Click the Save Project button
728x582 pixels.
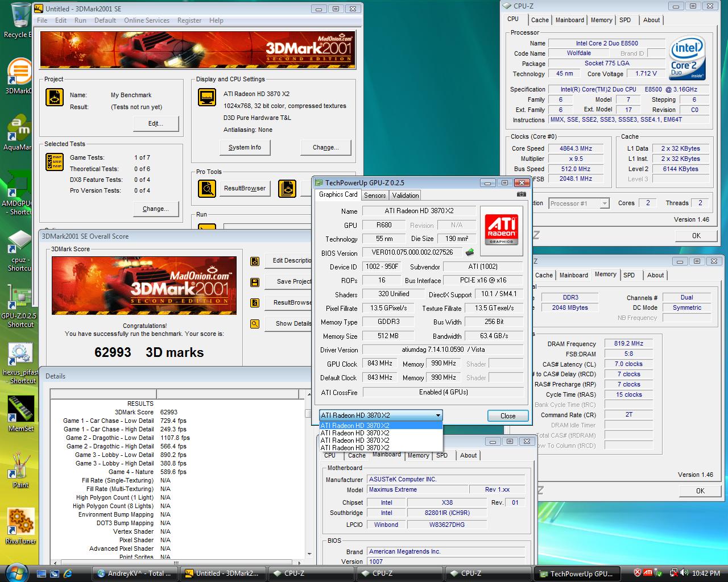pos(289,281)
